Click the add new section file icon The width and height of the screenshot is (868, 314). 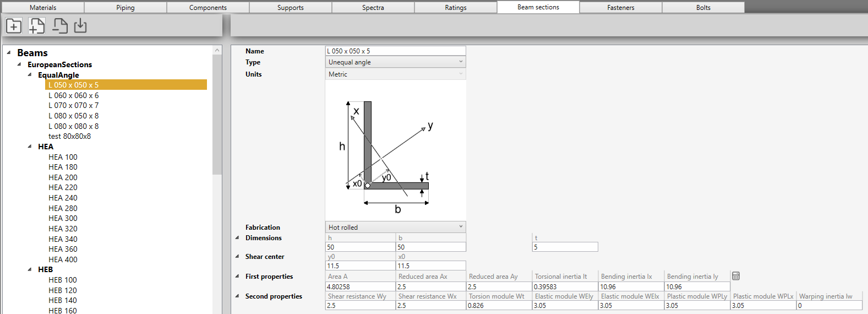pyautogui.click(x=36, y=26)
